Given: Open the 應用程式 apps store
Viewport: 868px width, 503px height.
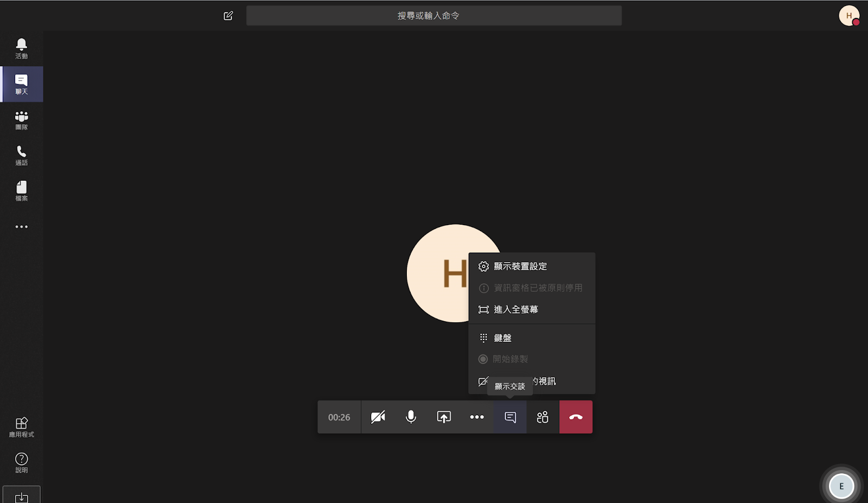Looking at the screenshot, I should tap(22, 427).
